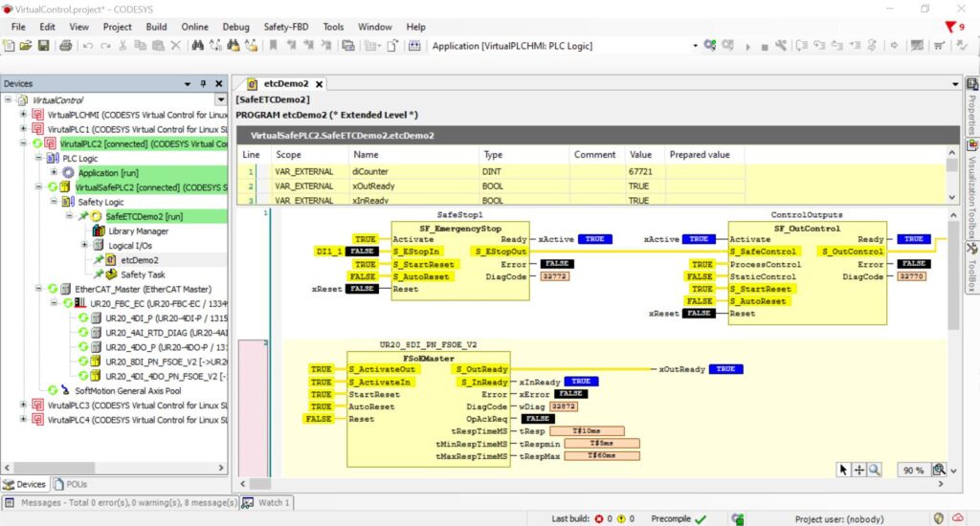Open the Find binoculars tool
This screenshot has height=526, width=980.
point(197,45)
